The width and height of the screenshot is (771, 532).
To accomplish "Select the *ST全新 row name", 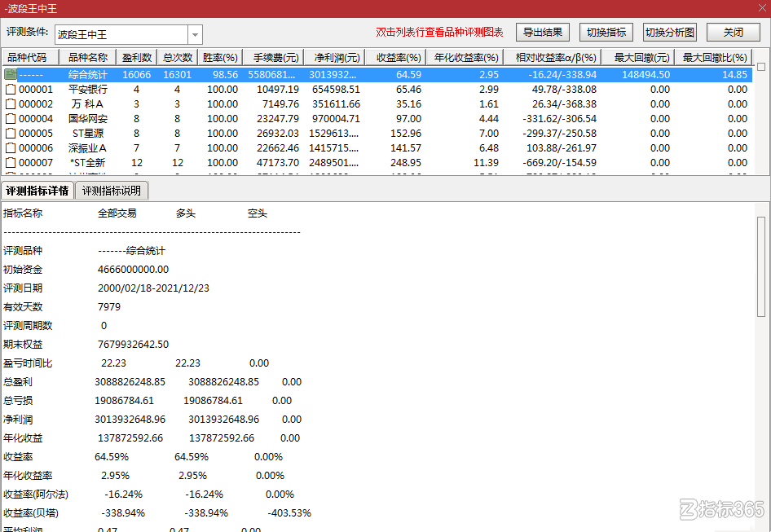I will pyautogui.click(x=87, y=163).
